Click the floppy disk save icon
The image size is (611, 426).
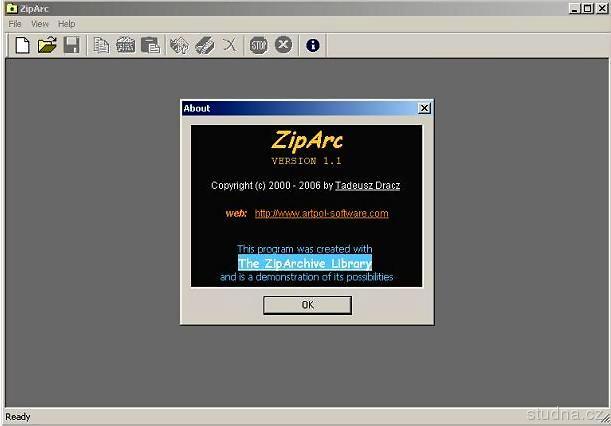71,45
